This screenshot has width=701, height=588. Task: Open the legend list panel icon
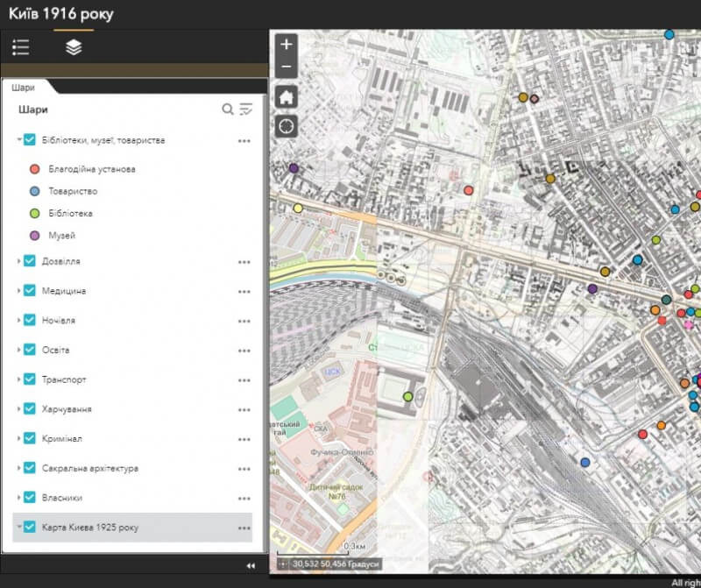pos(21,47)
